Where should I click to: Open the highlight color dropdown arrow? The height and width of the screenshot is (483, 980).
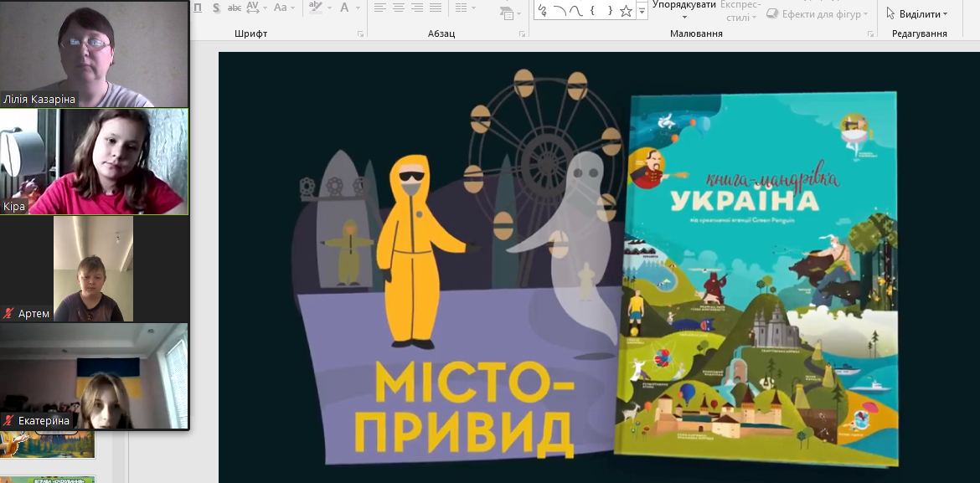click(329, 8)
